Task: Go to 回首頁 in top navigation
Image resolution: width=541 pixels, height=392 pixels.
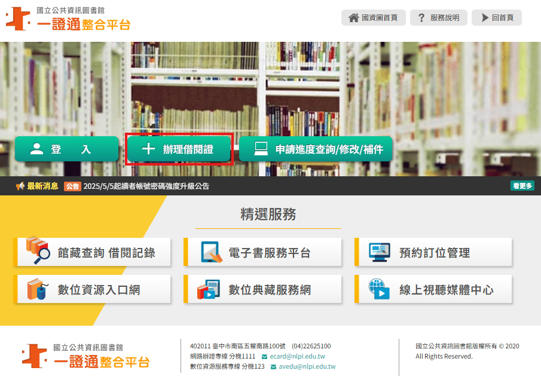Action: point(496,18)
